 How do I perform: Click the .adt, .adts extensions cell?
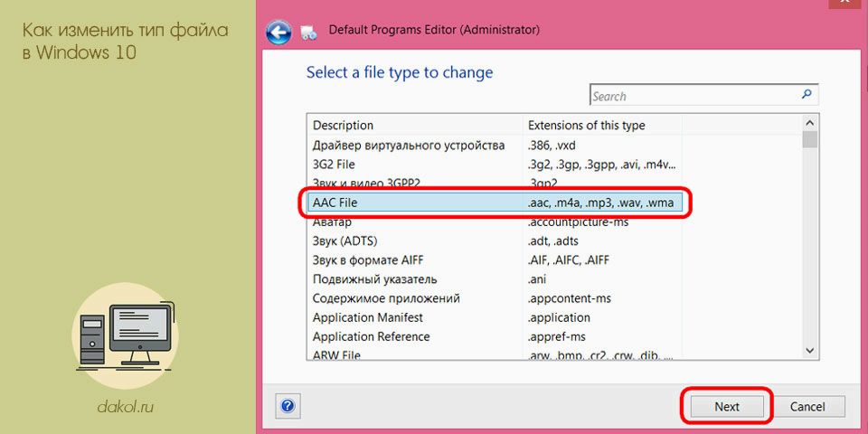point(553,241)
